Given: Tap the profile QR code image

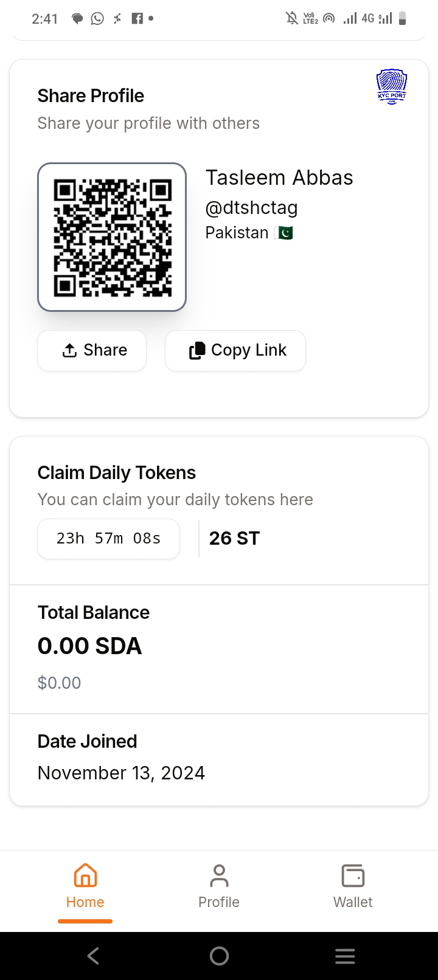Looking at the screenshot, I should coord(112,237).
